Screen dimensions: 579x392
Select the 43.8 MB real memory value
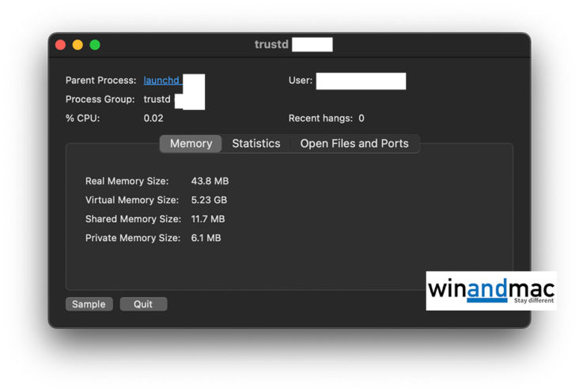coord(210,182)
